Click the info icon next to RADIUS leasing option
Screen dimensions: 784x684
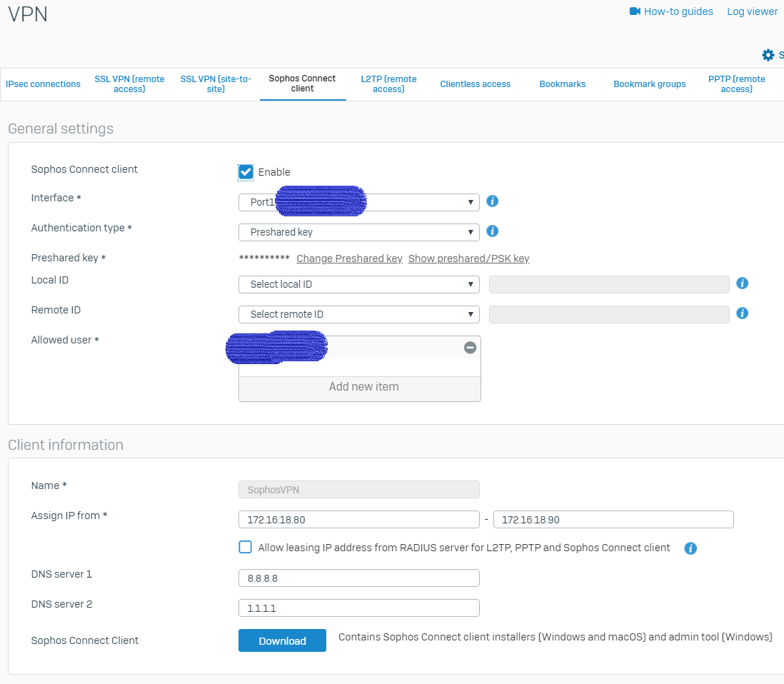pyautogui.click(x=690, y=548)
